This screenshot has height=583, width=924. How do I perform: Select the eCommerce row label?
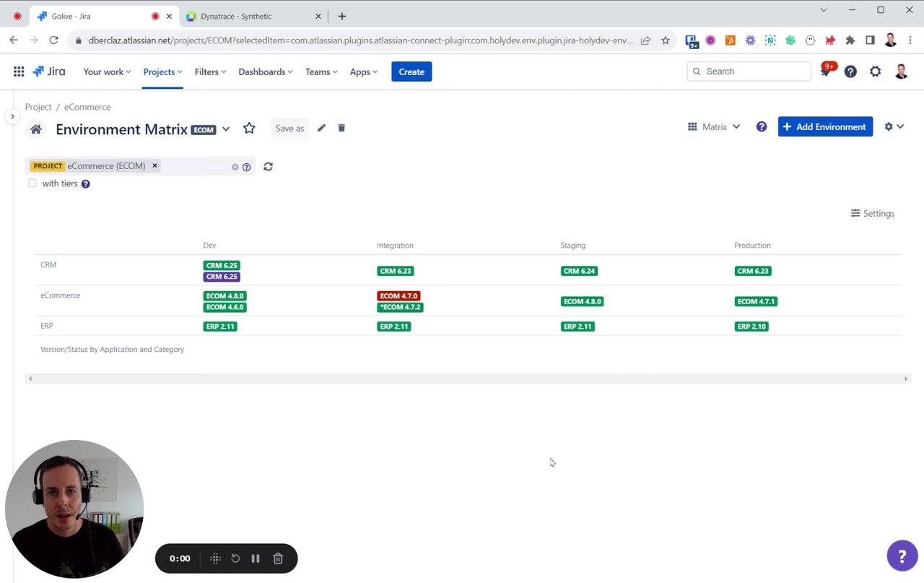(x=60, y=295)
